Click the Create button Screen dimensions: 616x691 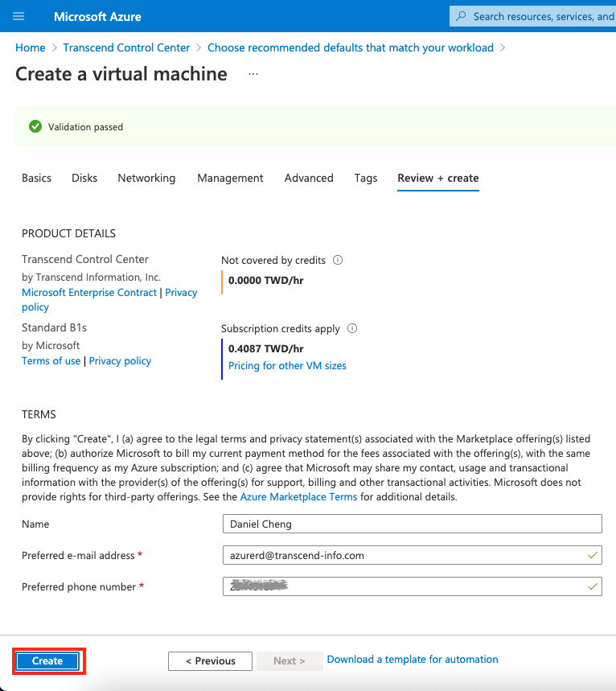pos(47,661)
